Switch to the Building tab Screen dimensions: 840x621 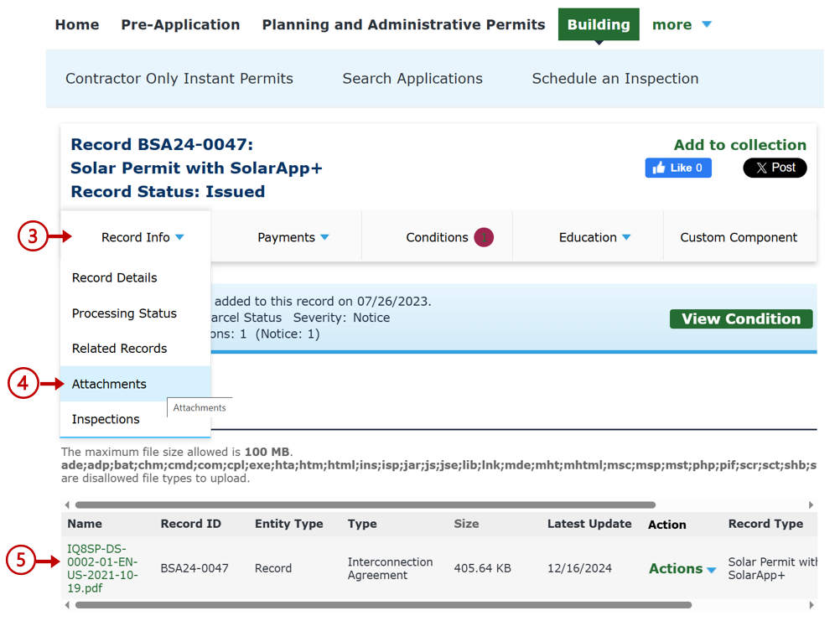click(598, 25)
